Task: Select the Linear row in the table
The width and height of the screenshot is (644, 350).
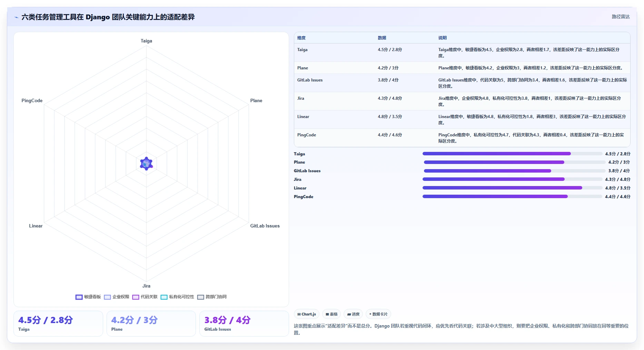Action: tap(462, 119)
